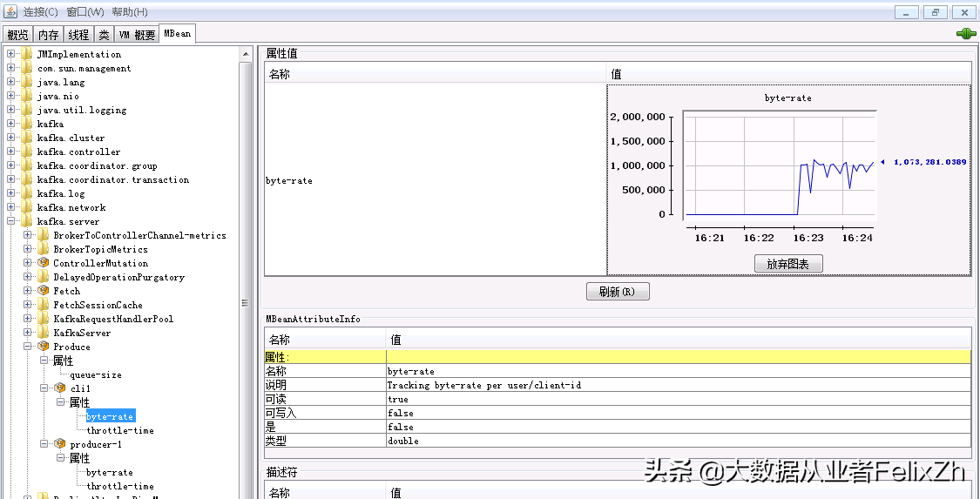Screen dimensions: 980x499
Task: Click the 类型 value cell 'double'
Action: [679, 441]
